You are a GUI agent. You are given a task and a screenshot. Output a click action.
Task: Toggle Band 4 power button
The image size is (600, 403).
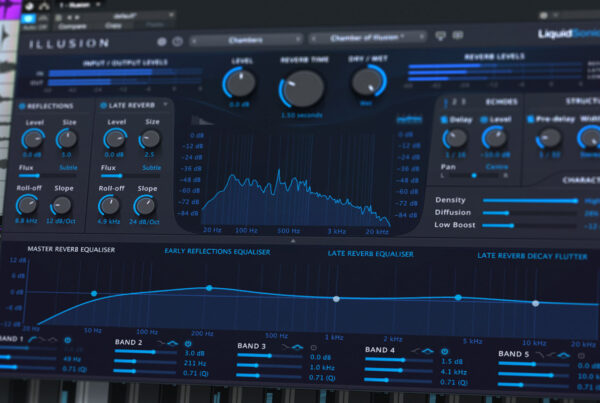click(x=444, y=351)
